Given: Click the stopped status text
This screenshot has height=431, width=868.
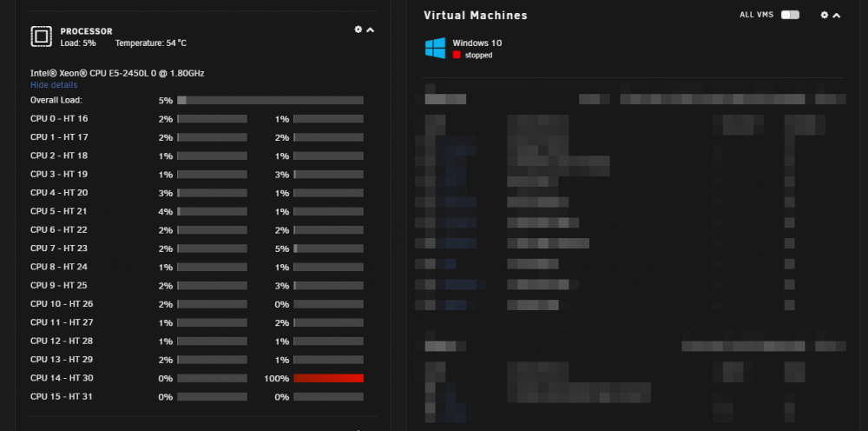Looking at the screenshot, I should (x=478, y=56).
